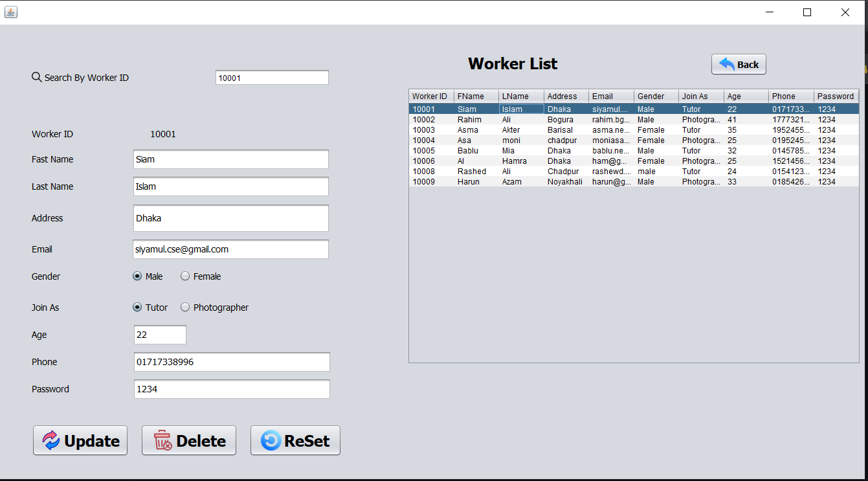868x481 pixels.
Task: Select worker row 10001
Action: [634, 109]
